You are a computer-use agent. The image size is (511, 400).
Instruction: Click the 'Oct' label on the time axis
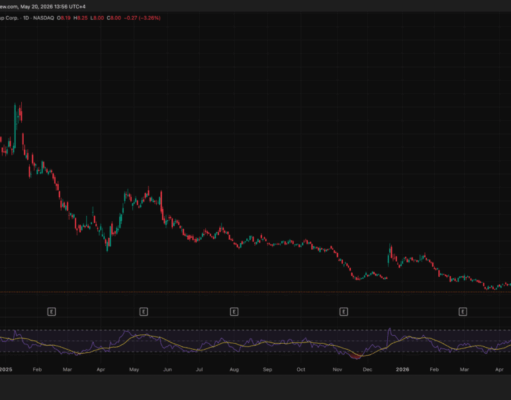[x=301, y=369]
